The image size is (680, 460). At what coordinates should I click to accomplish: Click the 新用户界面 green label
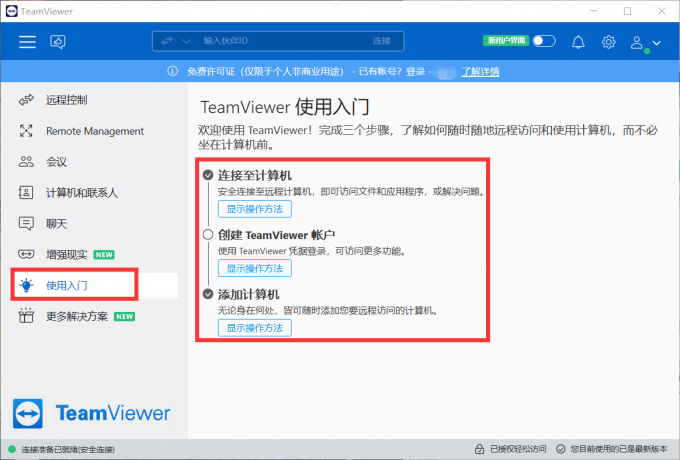506,41
